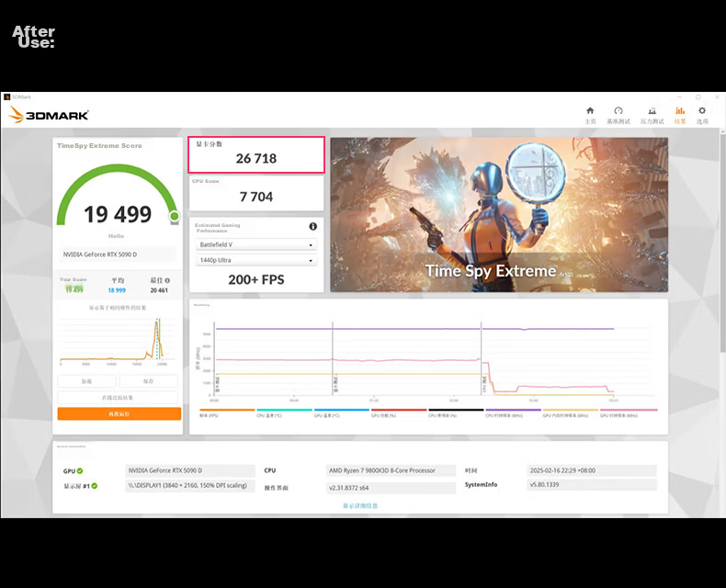Image resolution: width=726 pixels, height=588 pixels.
Task: Toggle the pink GPU clock frequency legend series
Action: (629, 413)
